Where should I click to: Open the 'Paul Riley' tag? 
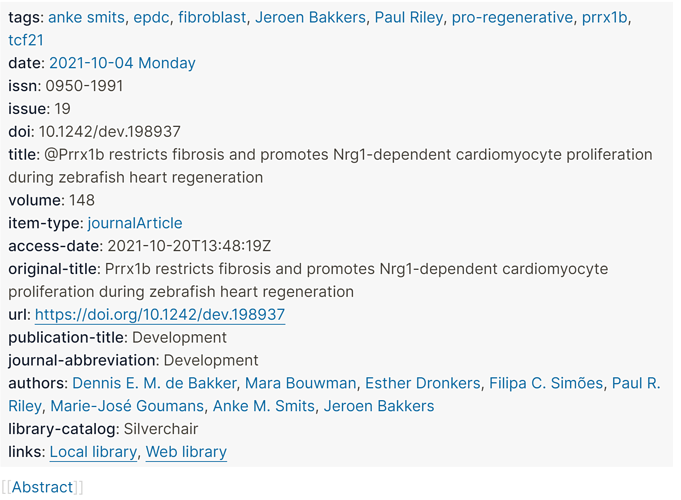[x=409, y=17]
